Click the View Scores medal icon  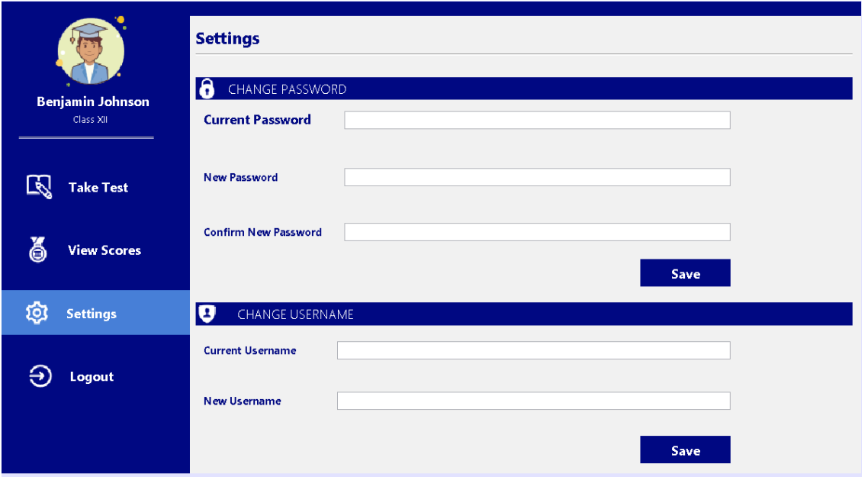pyautogui.click(x=37, y=250)
